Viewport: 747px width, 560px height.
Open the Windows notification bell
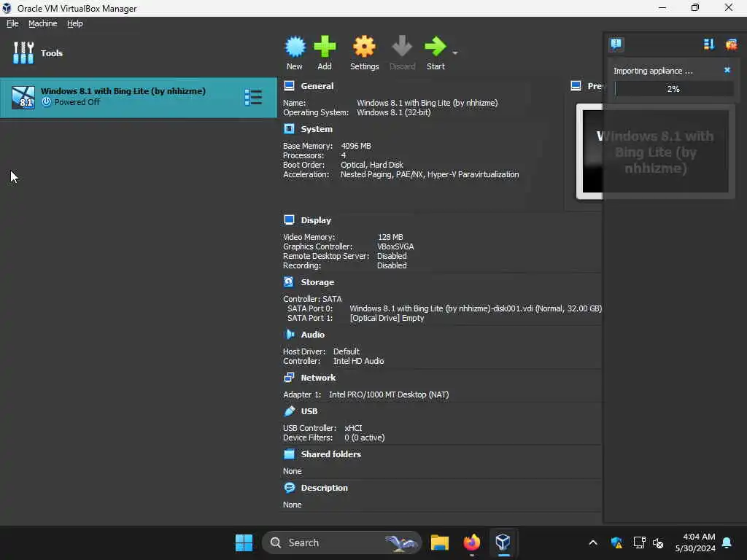727,542
